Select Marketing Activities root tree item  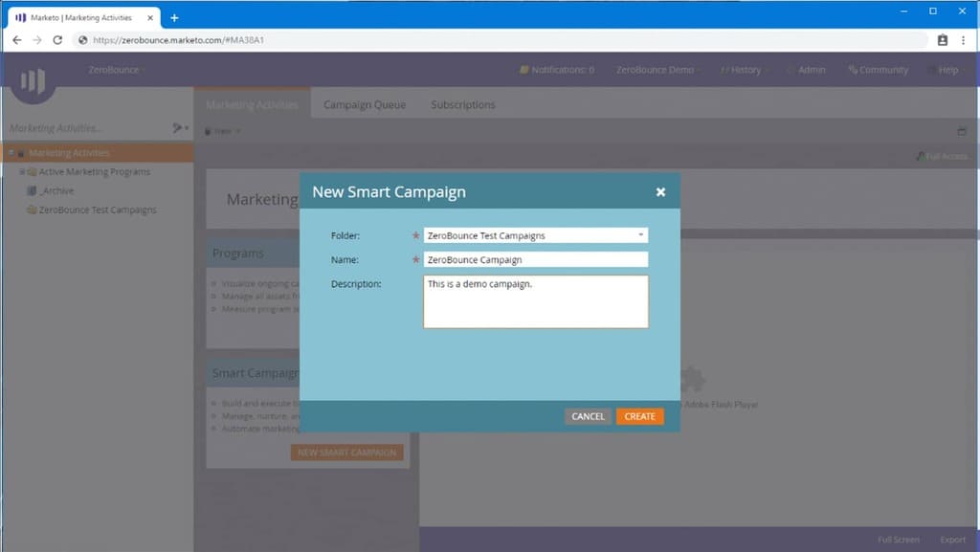(x=69, y=153)
